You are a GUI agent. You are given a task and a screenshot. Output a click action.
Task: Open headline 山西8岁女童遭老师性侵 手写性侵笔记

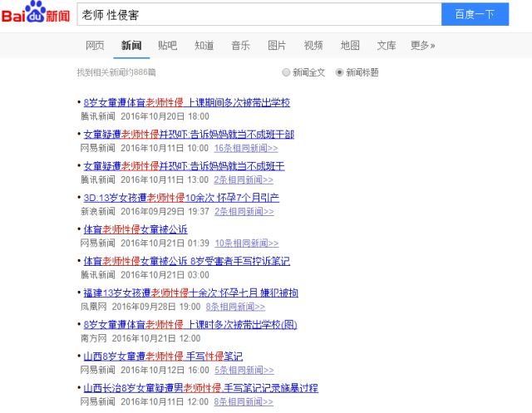[163, 356]
